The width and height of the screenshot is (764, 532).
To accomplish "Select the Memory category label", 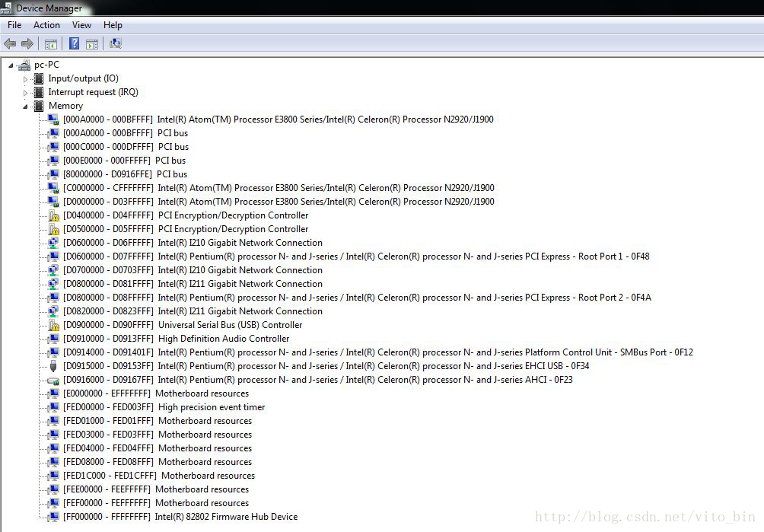I will click(65, 106).
